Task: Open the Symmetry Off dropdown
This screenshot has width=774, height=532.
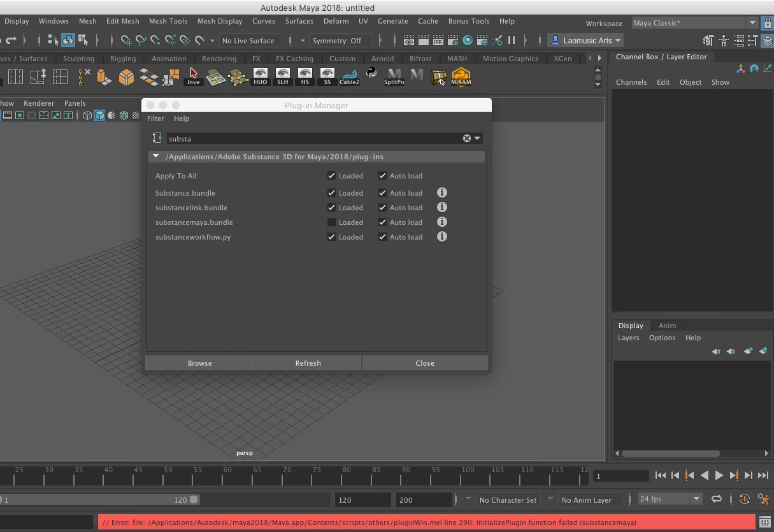Action: click(341, 41)
